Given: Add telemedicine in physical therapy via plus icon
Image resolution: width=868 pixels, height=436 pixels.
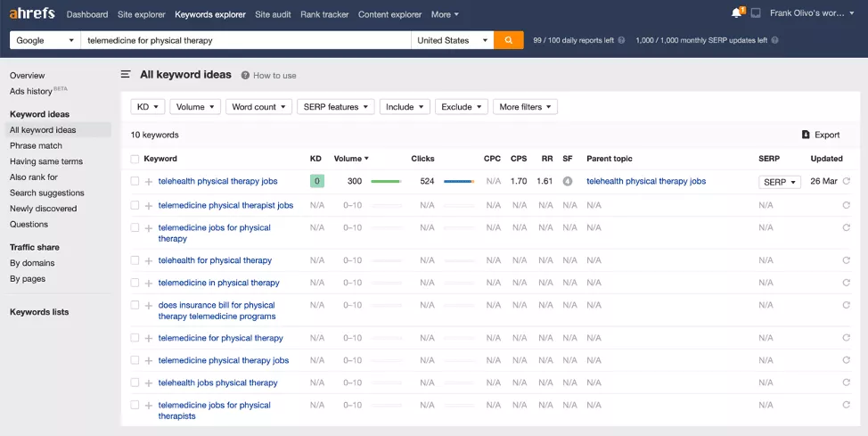Looking at the screenshot, I should coord(149,283).
